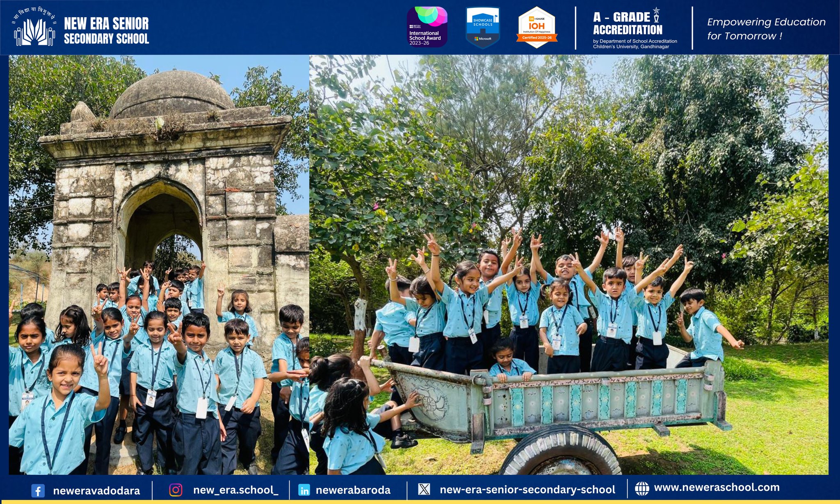Click the new_era.school_ Instagram handle
Viewport: 840px width, 504px height.
pos(235,490)
